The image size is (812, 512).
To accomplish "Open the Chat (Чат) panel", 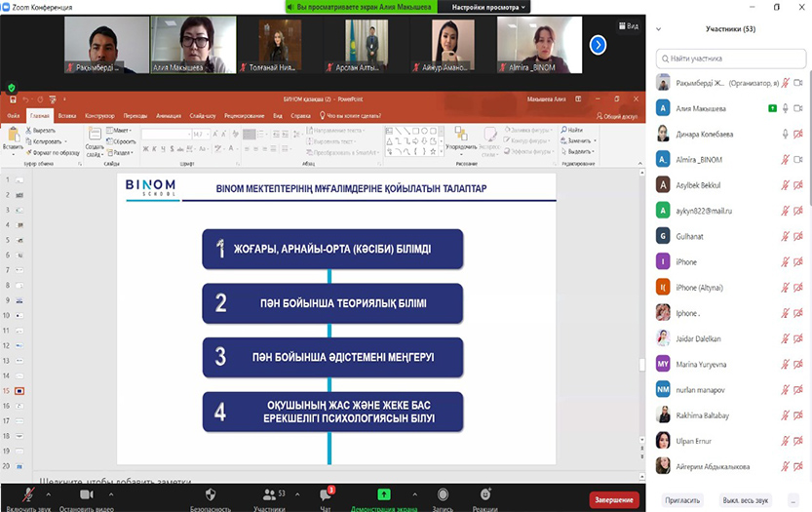I will 326,494.
